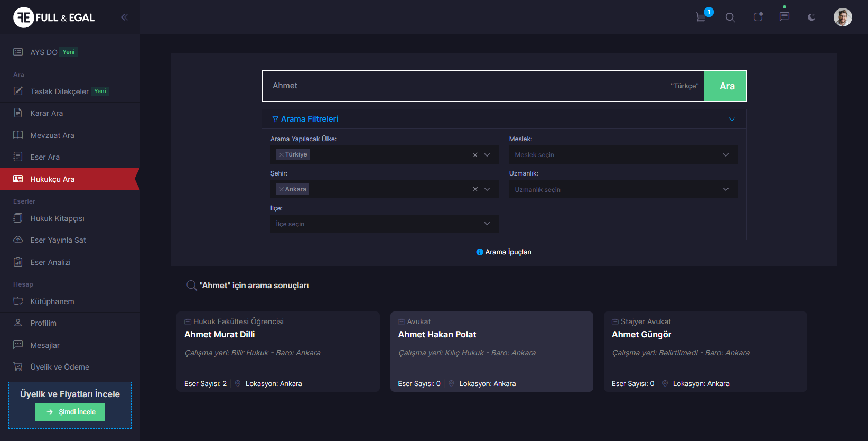Open Ahmet Hakan Polat result card
The image size is (868, 441).
(491, 351)
